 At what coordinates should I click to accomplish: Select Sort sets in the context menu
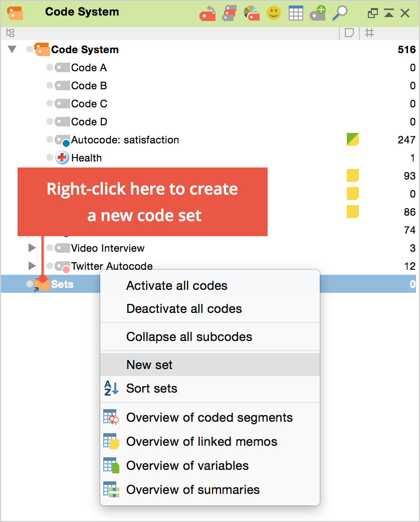pyautogui.click(x=151, y=389)
